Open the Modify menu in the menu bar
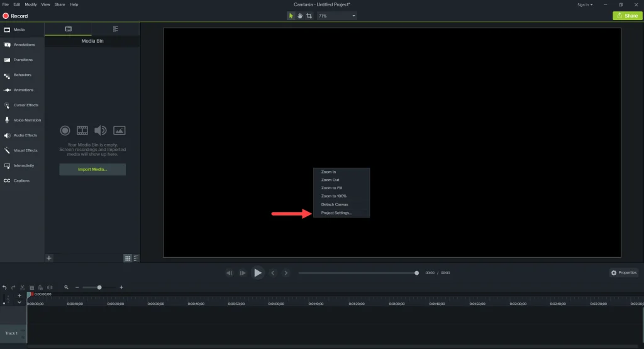 pyautogui.click(x=30, y=4)
